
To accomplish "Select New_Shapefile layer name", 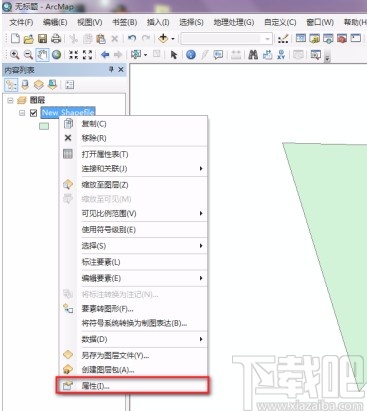I will (68, 113).
